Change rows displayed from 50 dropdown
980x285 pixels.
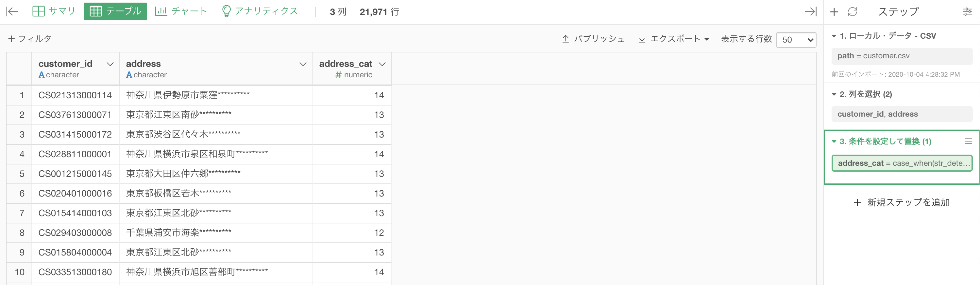(x=796, y=40)
